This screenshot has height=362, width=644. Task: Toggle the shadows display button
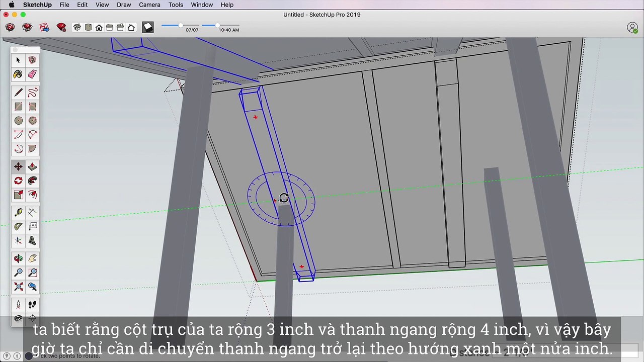click(x=147, y=27)
